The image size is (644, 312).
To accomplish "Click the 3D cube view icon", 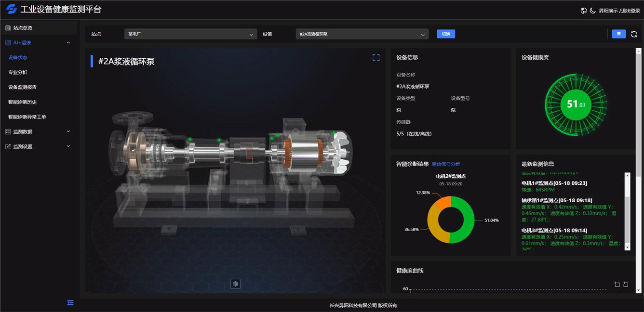I will 235,284.
